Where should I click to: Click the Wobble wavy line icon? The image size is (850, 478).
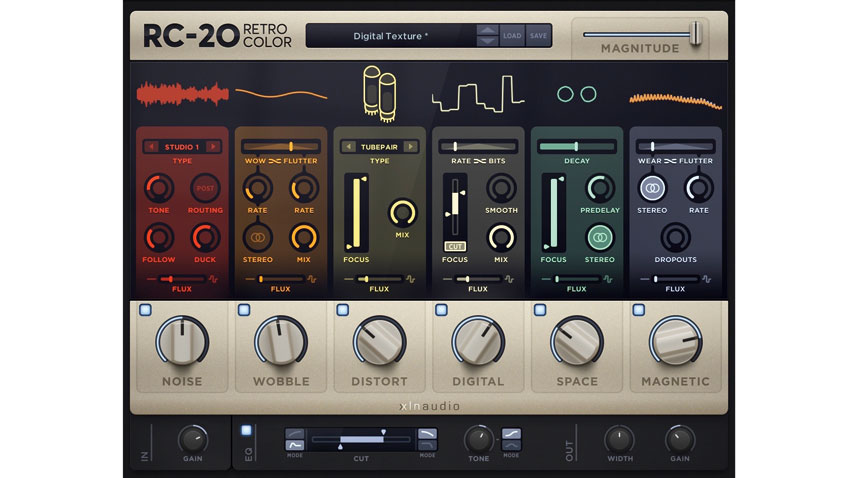[281, 94]
